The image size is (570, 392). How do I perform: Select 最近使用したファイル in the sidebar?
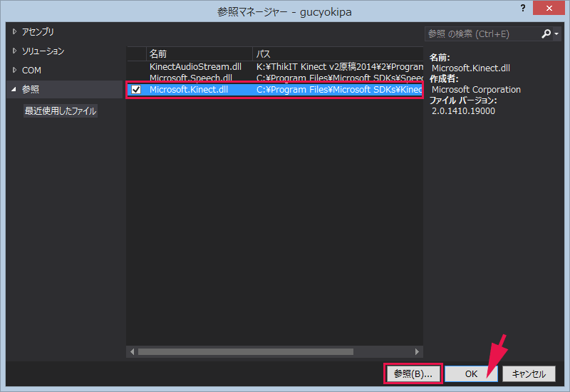point(61,111)
